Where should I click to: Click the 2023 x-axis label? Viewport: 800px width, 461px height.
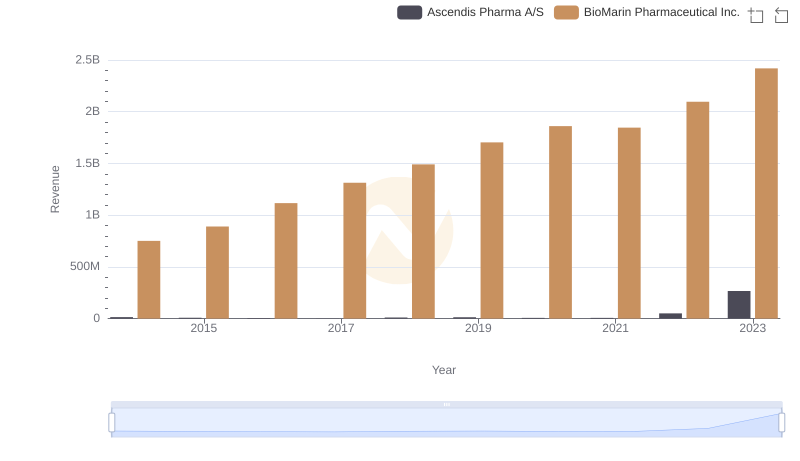click(753, 328)
